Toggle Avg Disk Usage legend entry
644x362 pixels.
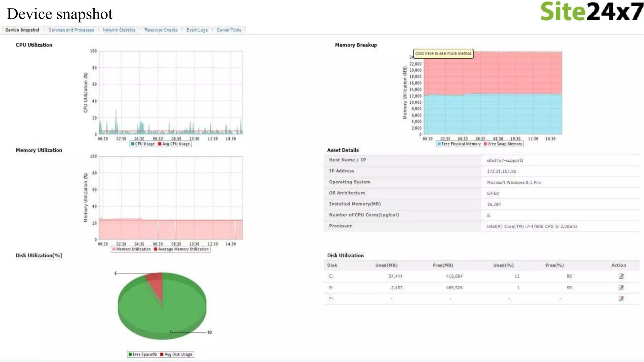pyautogui.click(x=178, y=354)
